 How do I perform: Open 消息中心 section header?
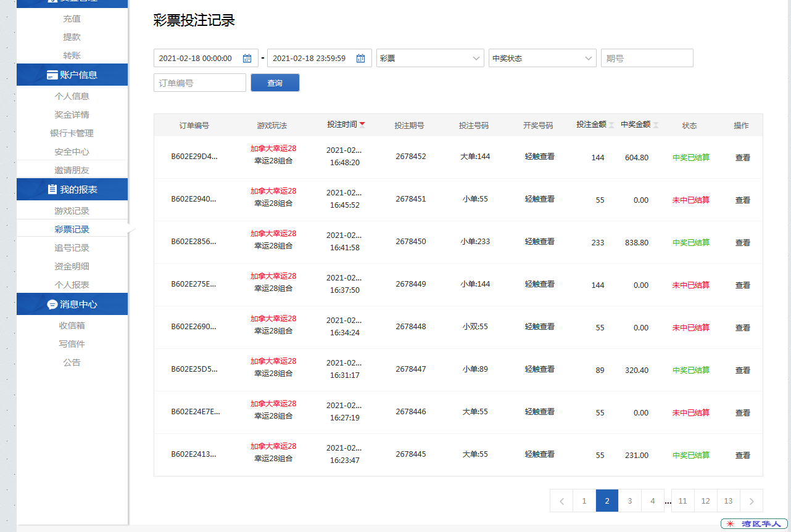click(x=72, y=304)
